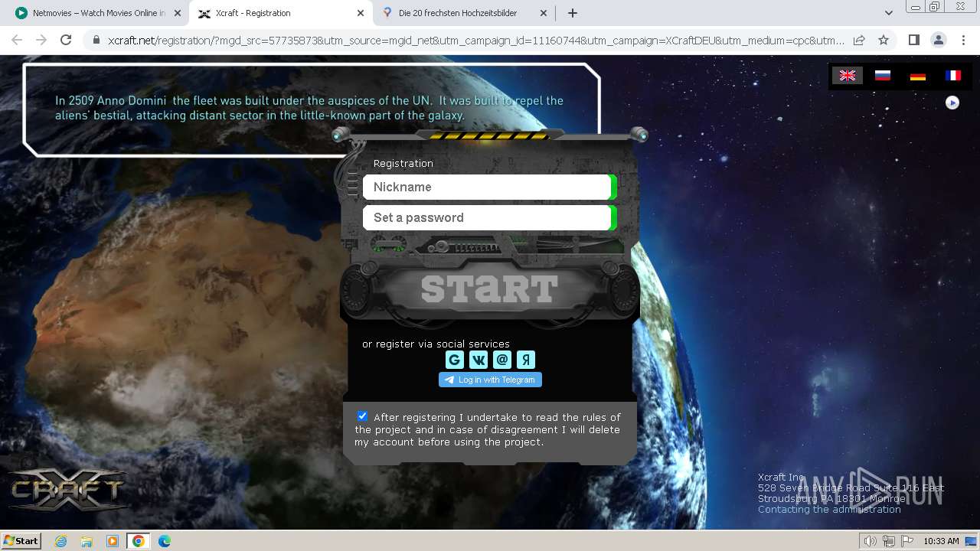Close the Hochzeitsbilder tab

[x=544, y=13]
